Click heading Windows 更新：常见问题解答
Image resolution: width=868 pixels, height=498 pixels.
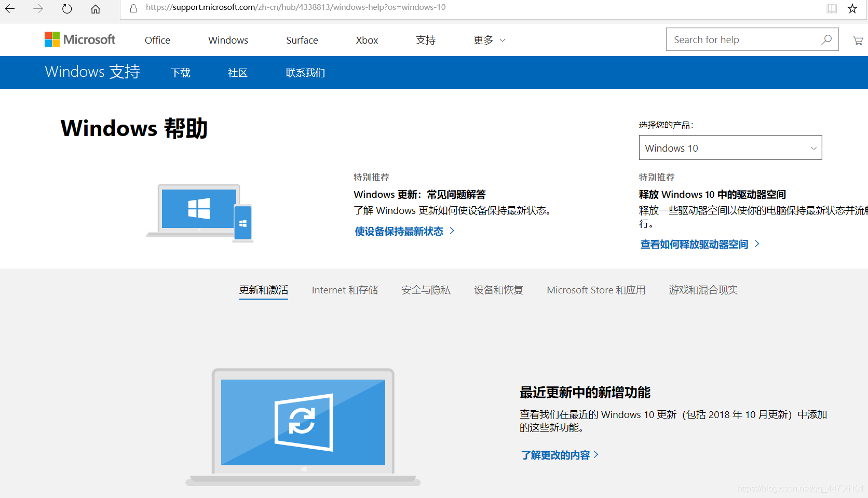419,194
